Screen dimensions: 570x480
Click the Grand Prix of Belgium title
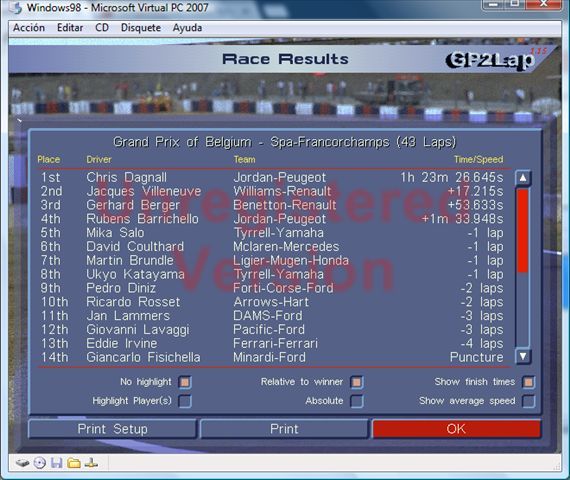click(x=284, y=142)
